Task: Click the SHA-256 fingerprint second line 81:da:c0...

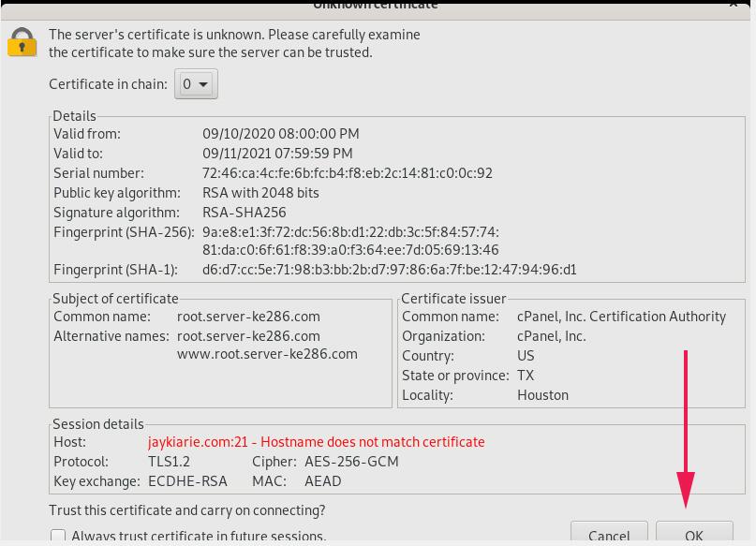Action: [x=350, y=250]
